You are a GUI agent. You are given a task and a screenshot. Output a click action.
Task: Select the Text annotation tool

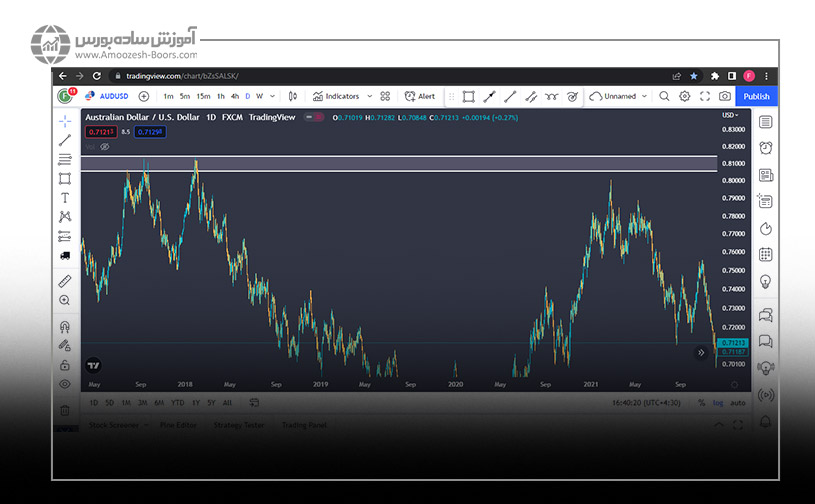click(65, 198)
